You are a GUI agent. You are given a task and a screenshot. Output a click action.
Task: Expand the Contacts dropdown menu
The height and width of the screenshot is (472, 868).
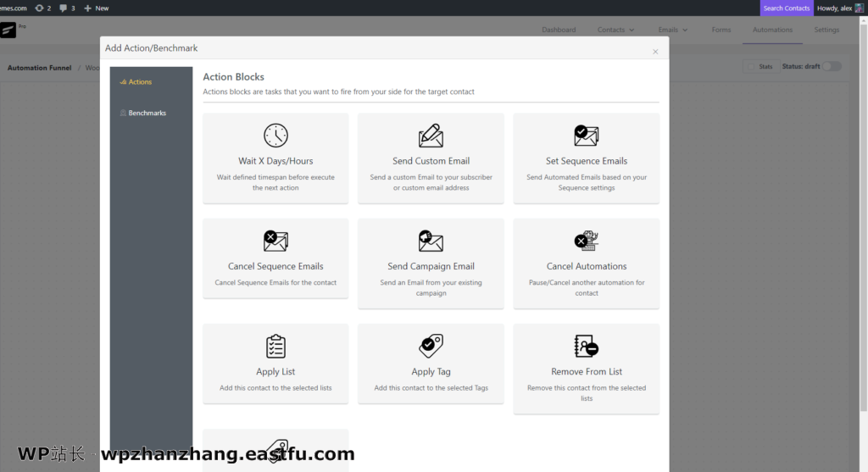point(615,30)
